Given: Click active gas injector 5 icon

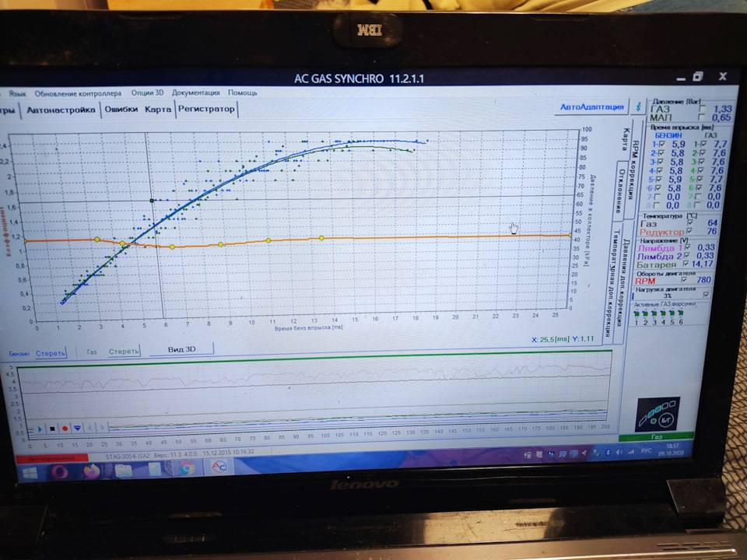Looking at the screenshot, I should coord(672,313).
